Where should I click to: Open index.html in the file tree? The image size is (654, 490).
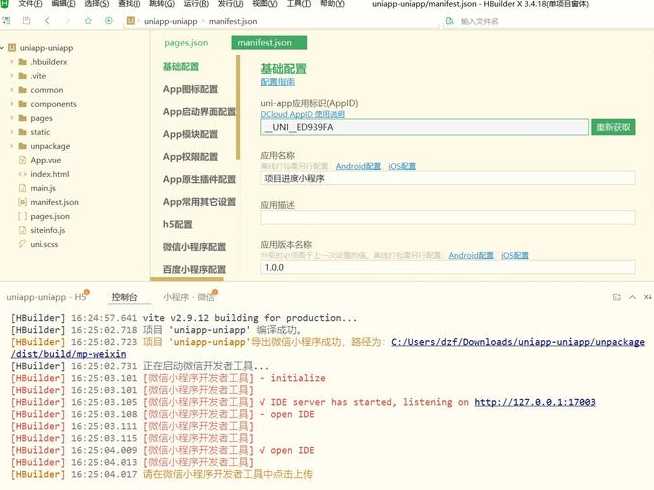coord(50,174)
